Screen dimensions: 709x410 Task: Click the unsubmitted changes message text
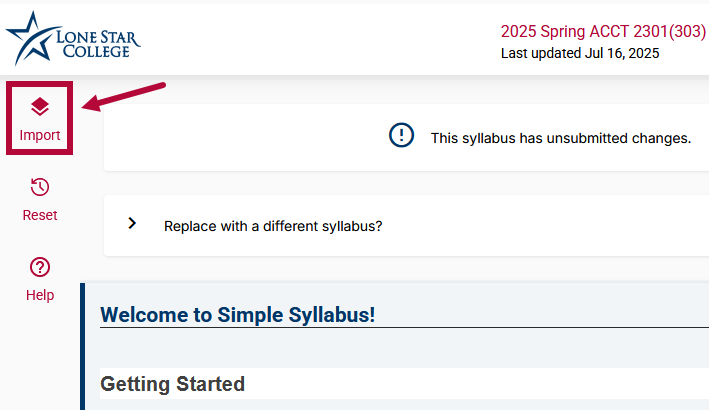pos(560,138)
